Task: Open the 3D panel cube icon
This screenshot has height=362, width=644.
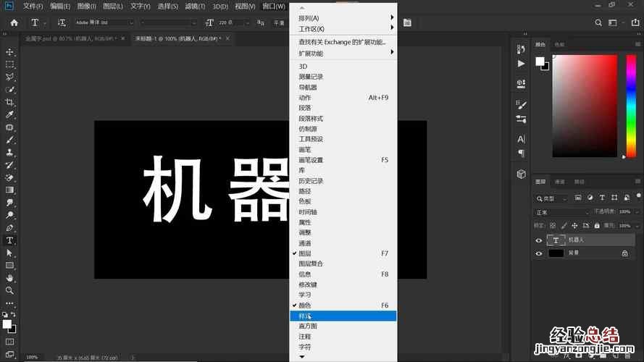Action: coord(521,174)
